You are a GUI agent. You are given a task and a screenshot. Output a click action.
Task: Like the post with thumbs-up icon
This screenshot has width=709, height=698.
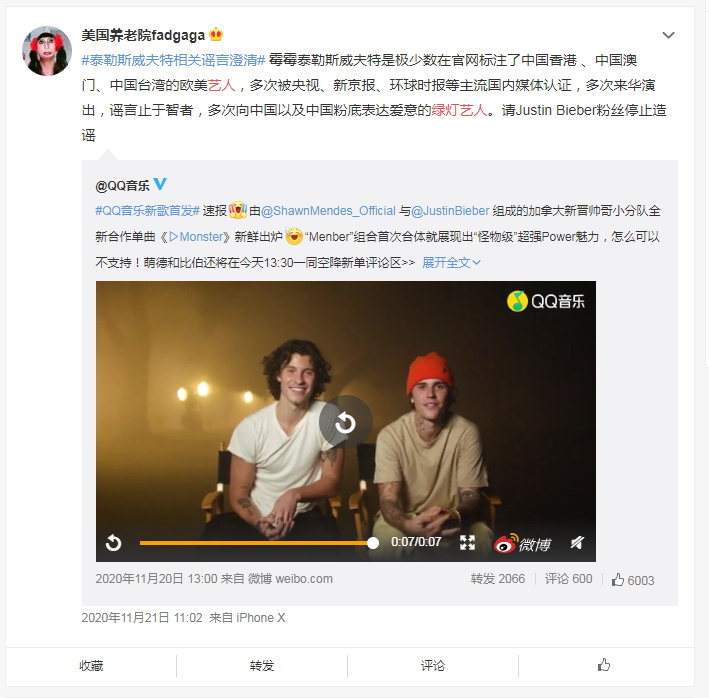[604, 665]
